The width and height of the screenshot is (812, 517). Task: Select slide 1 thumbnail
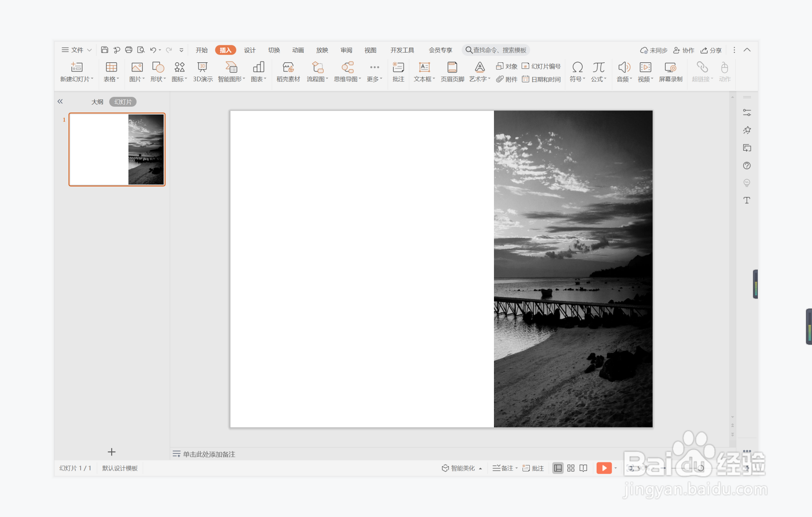pyautogui.click(x=117, y=150)
